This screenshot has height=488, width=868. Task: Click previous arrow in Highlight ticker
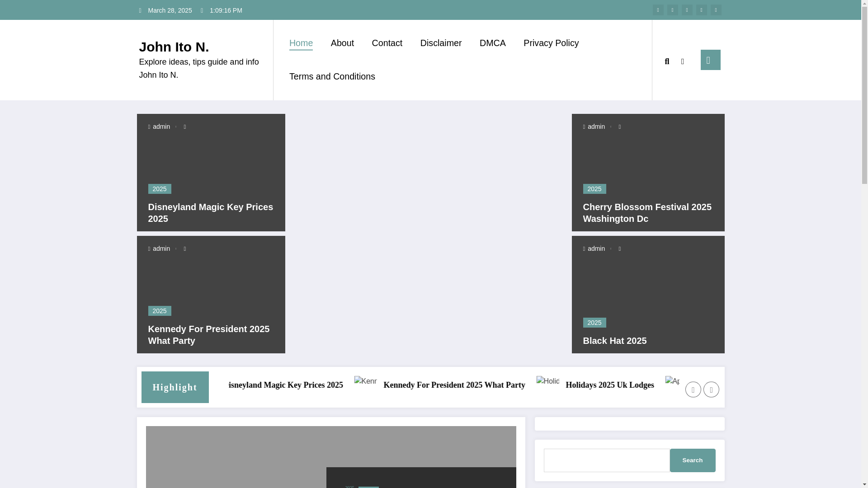(693, 389)
